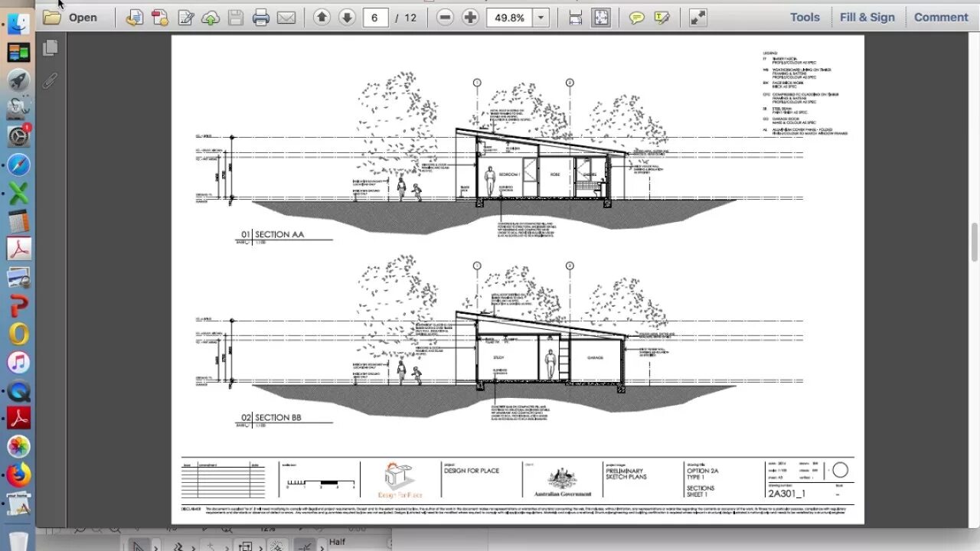
Task: Click the convert PDF export icon
Action: [x=160, y=17]
